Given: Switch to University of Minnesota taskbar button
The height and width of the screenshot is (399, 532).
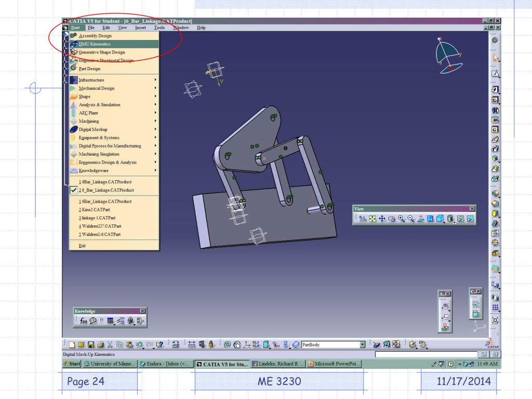Looking at the screenshot, I should click(x=110, y=364).
